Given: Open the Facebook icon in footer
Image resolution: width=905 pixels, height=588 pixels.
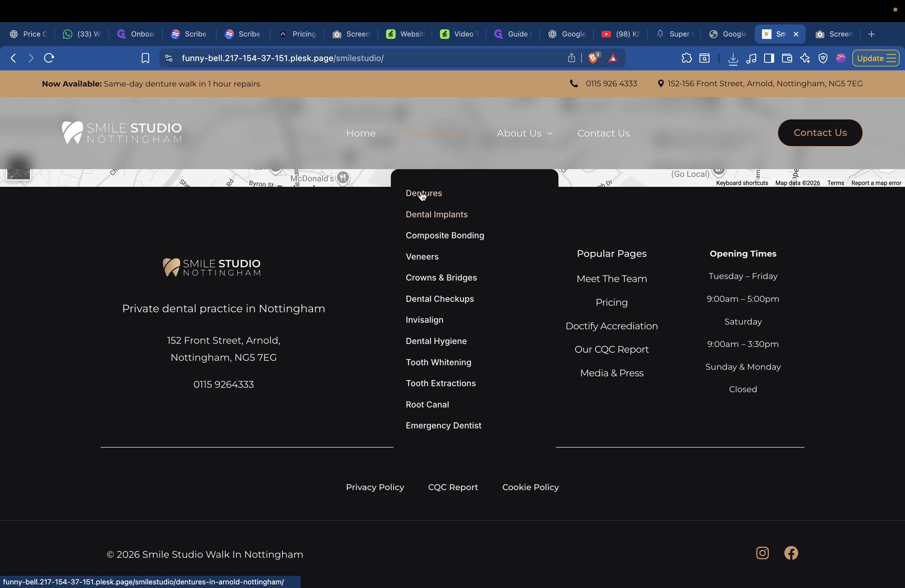Looking at the screenshot, I should [x=791, y=553].
